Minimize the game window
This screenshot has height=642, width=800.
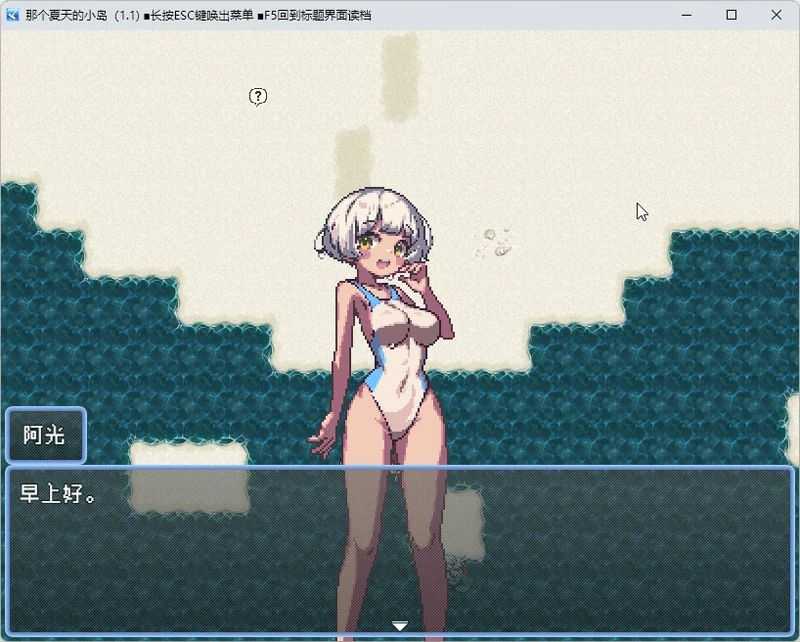[685, 15]
